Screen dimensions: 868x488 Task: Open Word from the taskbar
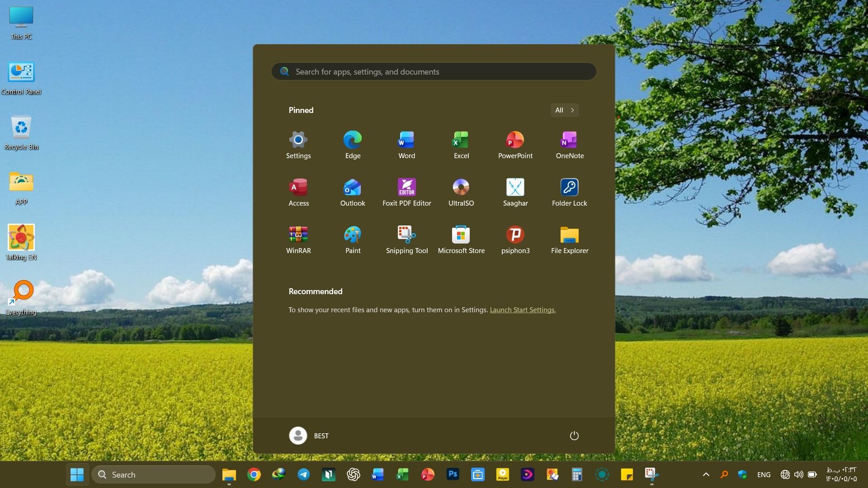click(378, 474)
